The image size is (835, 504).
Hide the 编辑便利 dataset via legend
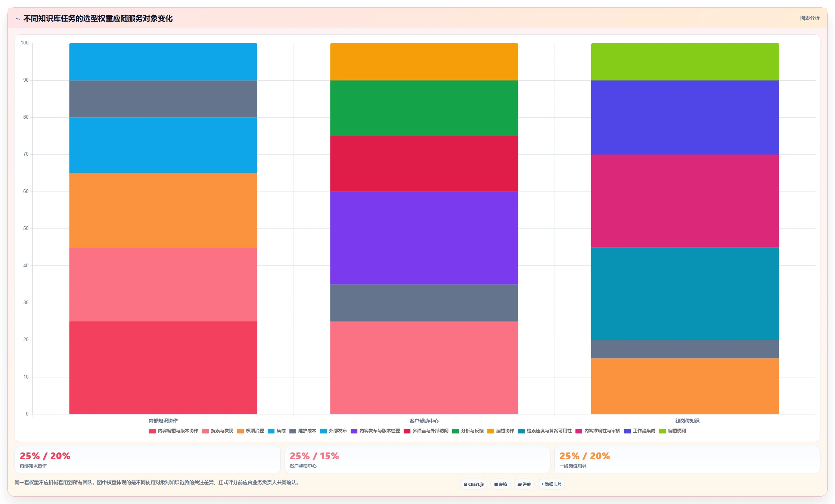coord(673,431)
